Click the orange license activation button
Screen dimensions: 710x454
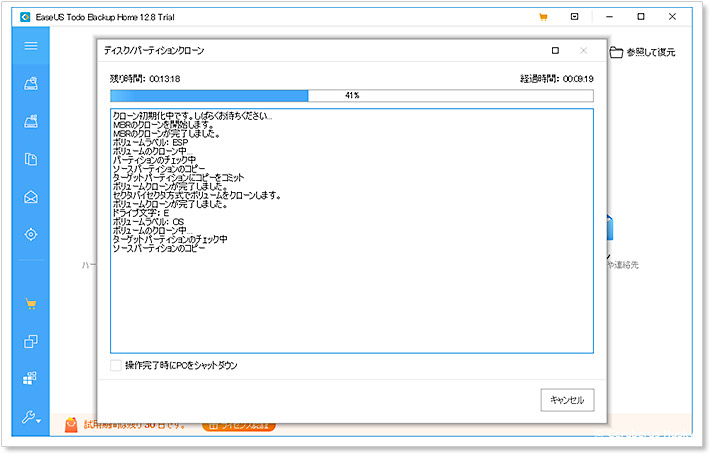tap(239, 426)
